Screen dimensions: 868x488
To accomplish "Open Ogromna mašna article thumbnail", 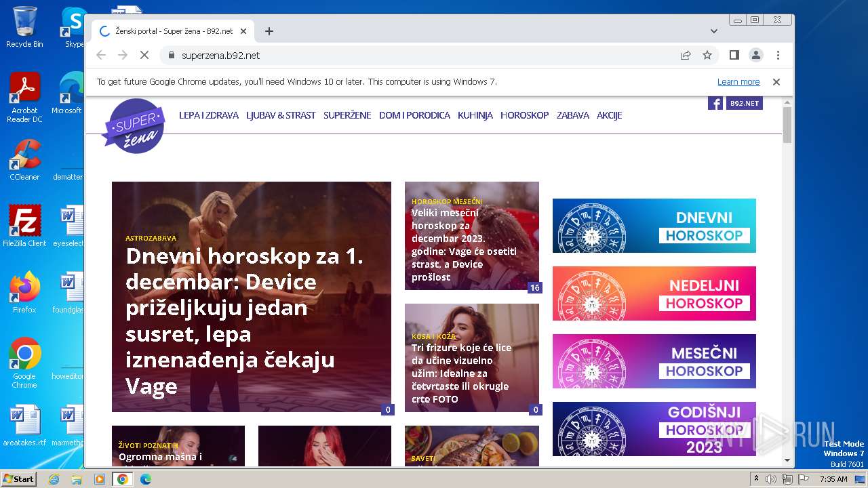I will (x=178, y=446).
